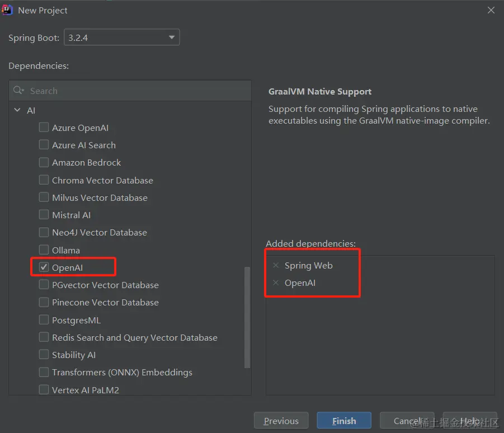Click the Help button
Viewport: 504px width, 433px height.
coord(470,421)
